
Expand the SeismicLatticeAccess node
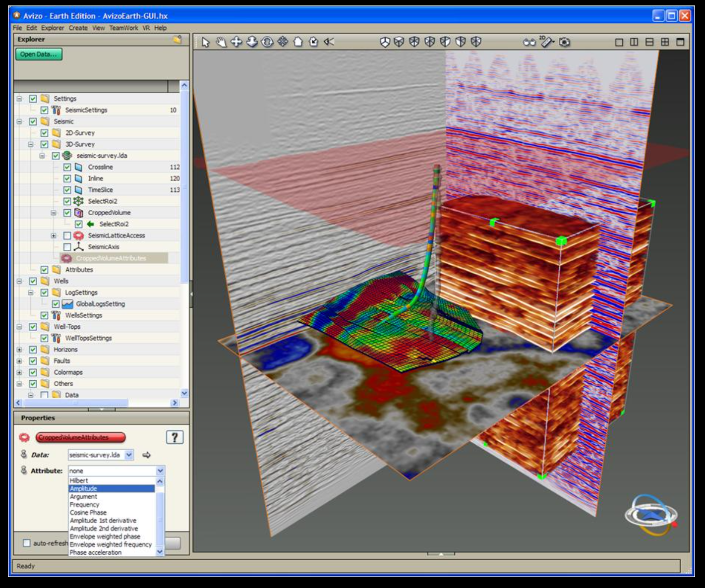54,235
